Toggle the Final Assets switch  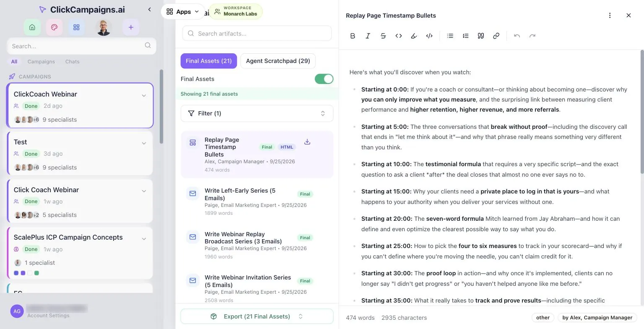click(x=324, y=79)
